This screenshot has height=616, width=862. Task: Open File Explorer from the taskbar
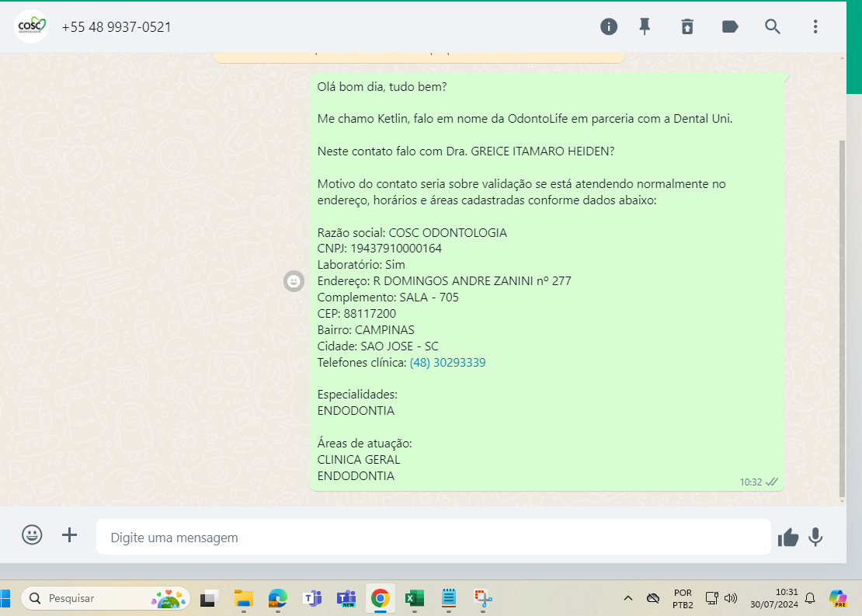point(244,598)
